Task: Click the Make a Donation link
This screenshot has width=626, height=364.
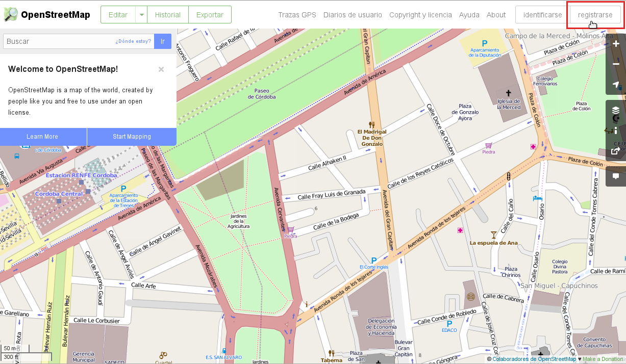Action: (x=604, y=359)
